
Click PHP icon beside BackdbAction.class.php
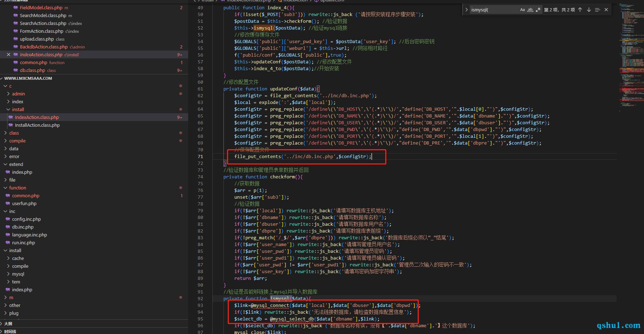pyautogui.click(x=16, y=47)
